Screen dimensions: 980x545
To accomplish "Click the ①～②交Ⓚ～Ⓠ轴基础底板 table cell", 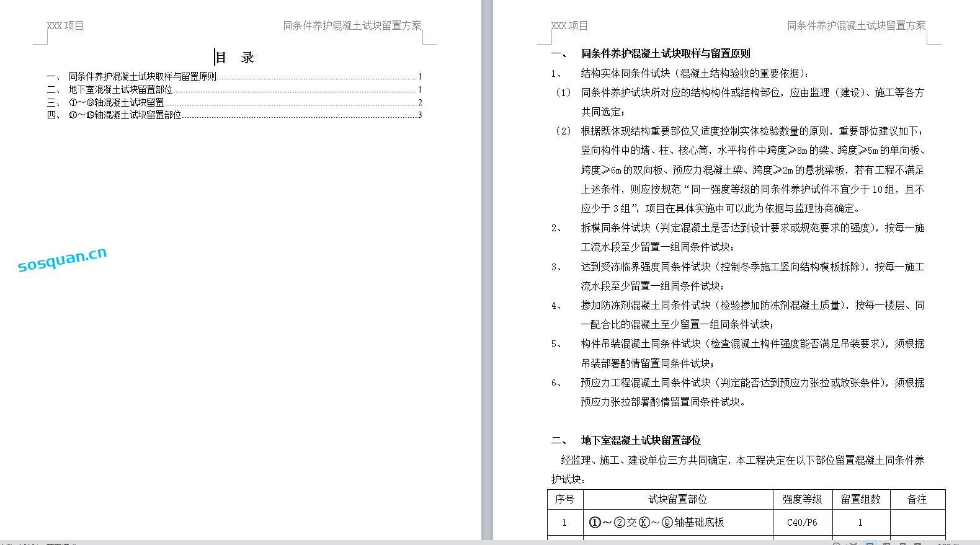I will (656, 523).
